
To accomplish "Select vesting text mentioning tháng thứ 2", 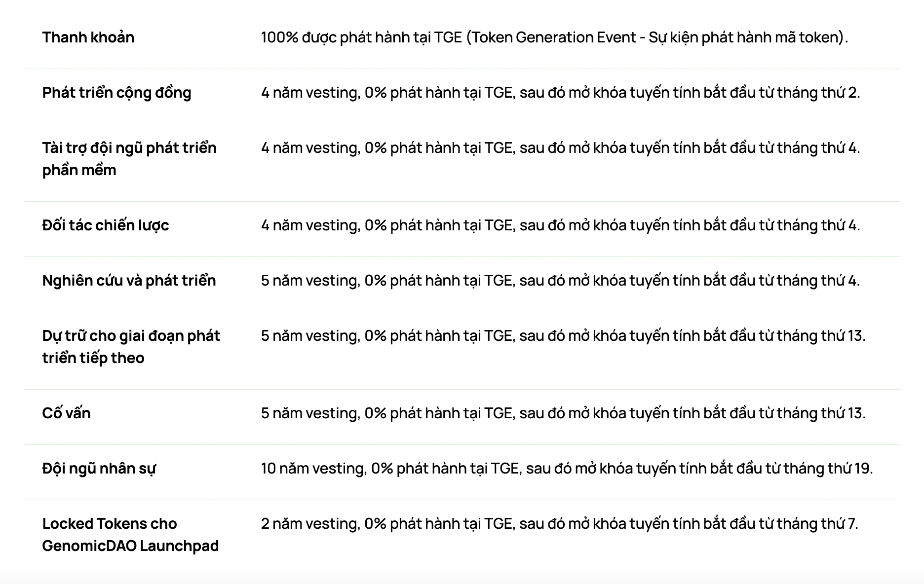I will pos(560,93).
